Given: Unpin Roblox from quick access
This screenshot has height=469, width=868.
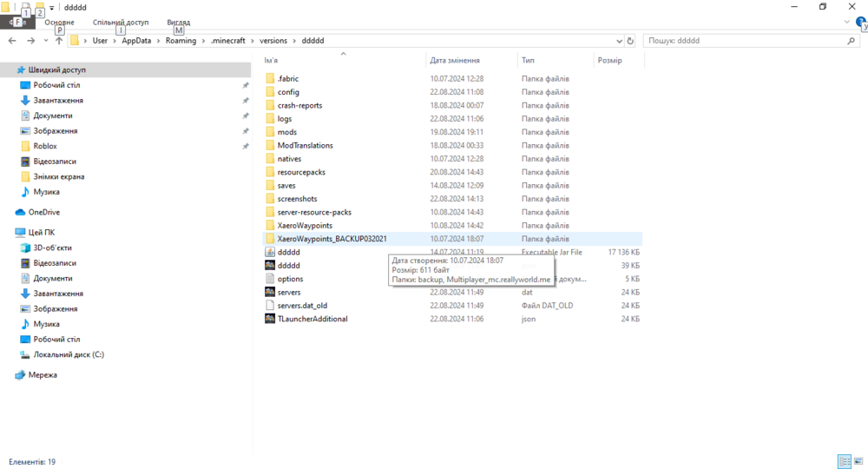Looking at the screenshot, I should coord(246,146).
